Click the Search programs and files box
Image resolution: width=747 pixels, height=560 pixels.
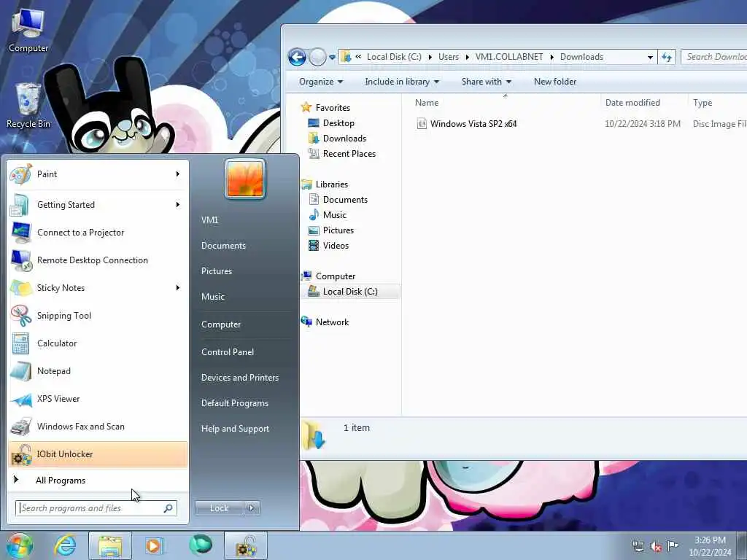[x=96, y=508]
